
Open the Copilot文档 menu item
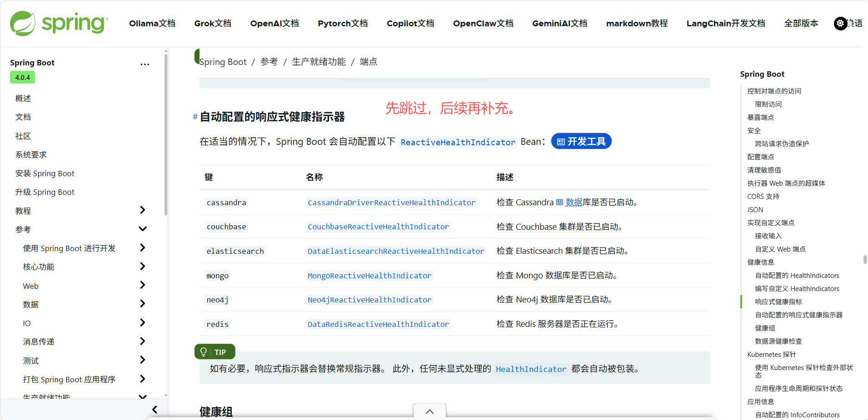coord(410,23)
